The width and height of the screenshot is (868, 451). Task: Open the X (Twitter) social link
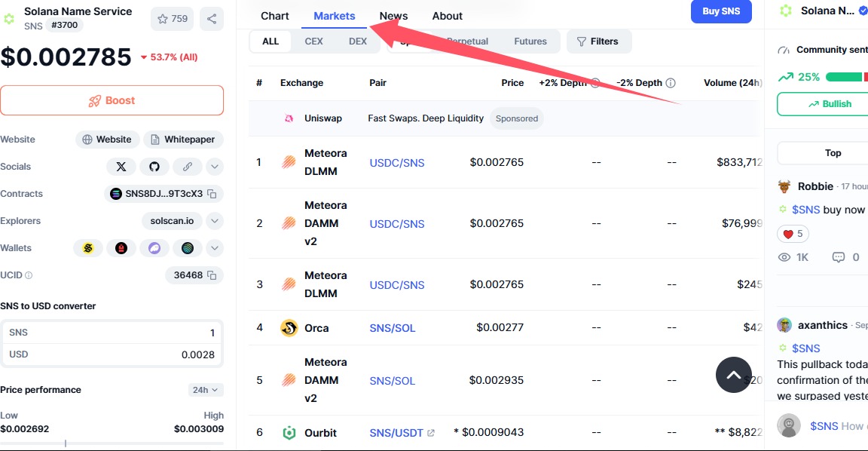(x=121, y=167)
